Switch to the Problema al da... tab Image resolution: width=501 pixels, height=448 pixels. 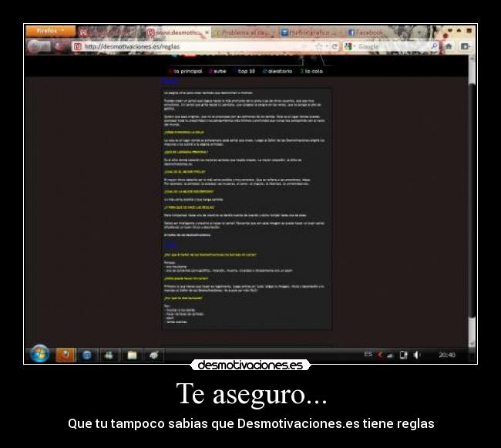point(244,33)
